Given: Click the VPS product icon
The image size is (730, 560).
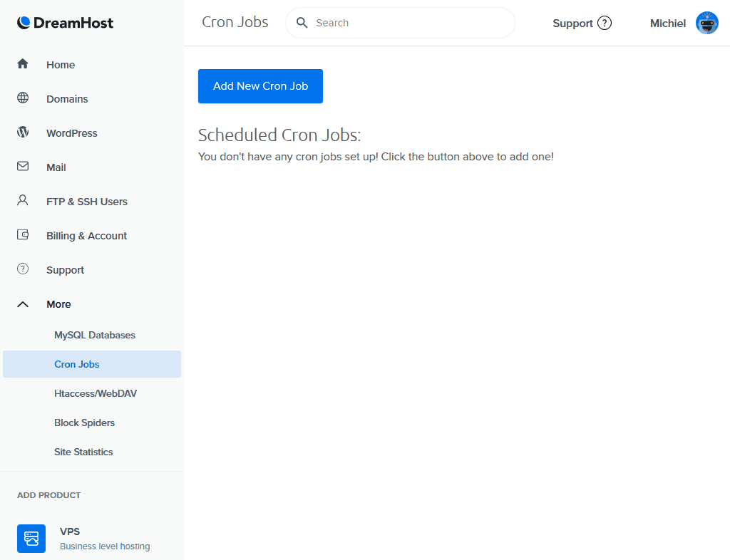Looking at the screenshot, I should pos(31,538).
